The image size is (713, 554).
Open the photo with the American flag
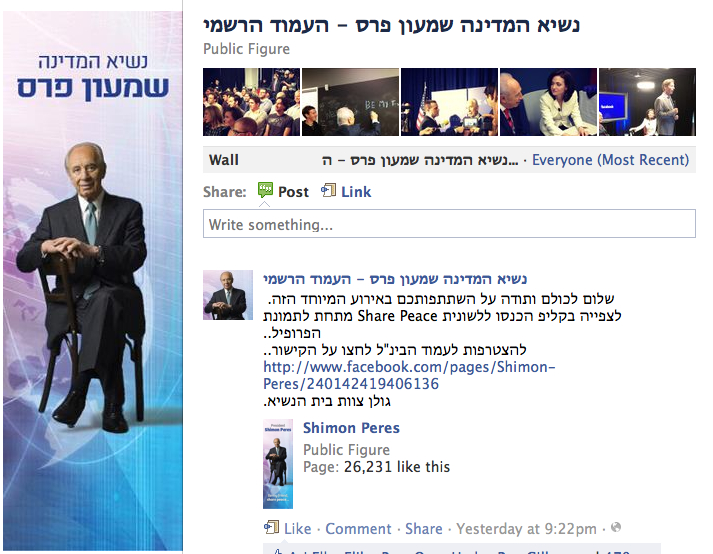point(449,102)
